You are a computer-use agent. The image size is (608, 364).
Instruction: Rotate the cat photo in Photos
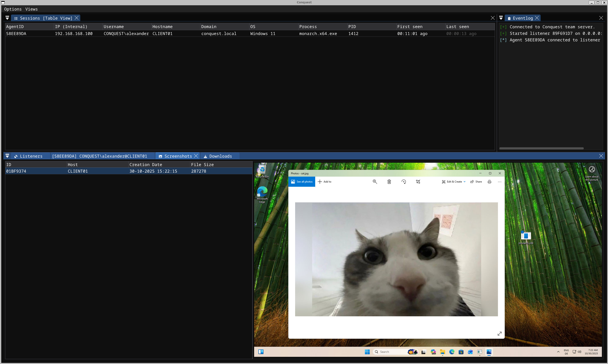pyautogui.click(x=404, y=181)
